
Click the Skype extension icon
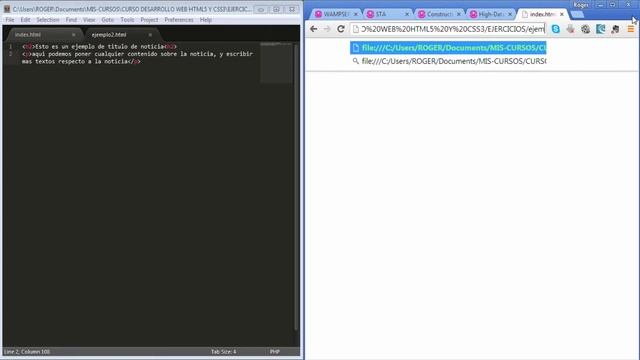[x=556, y=29]
